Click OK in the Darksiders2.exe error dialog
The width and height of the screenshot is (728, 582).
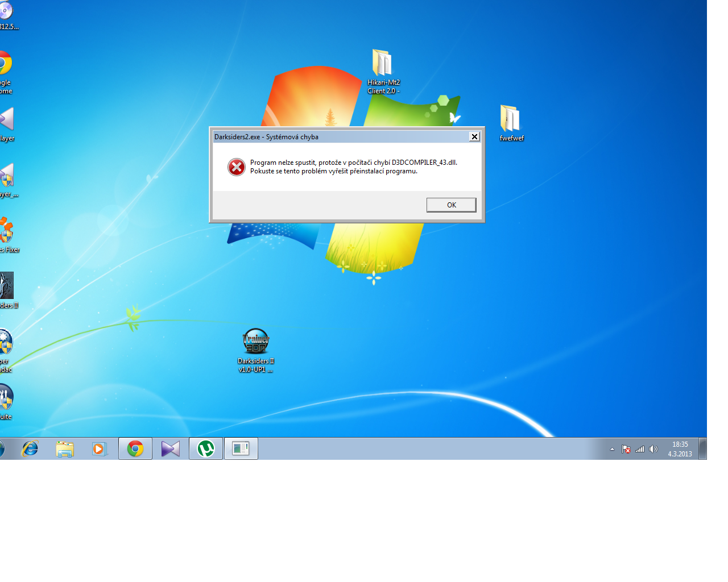pos(451,205)
